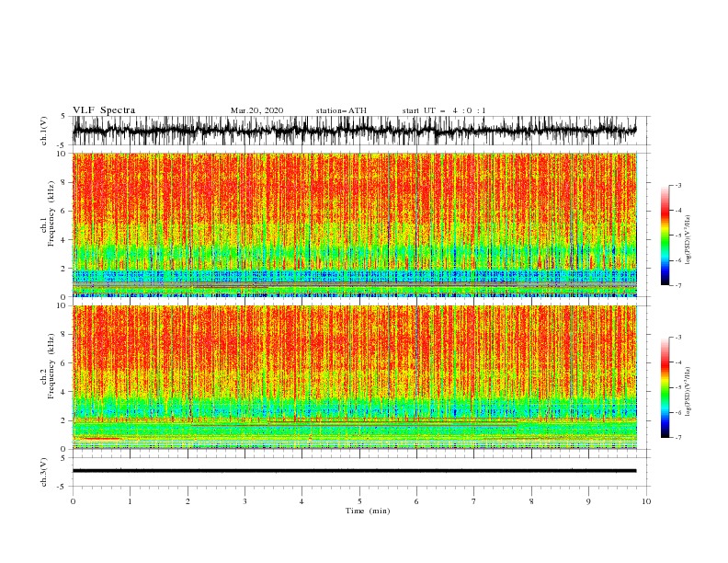Select the "ch.1 Frequency (kHz)" axis label
728x563 pixels.
tap(48, 213)
